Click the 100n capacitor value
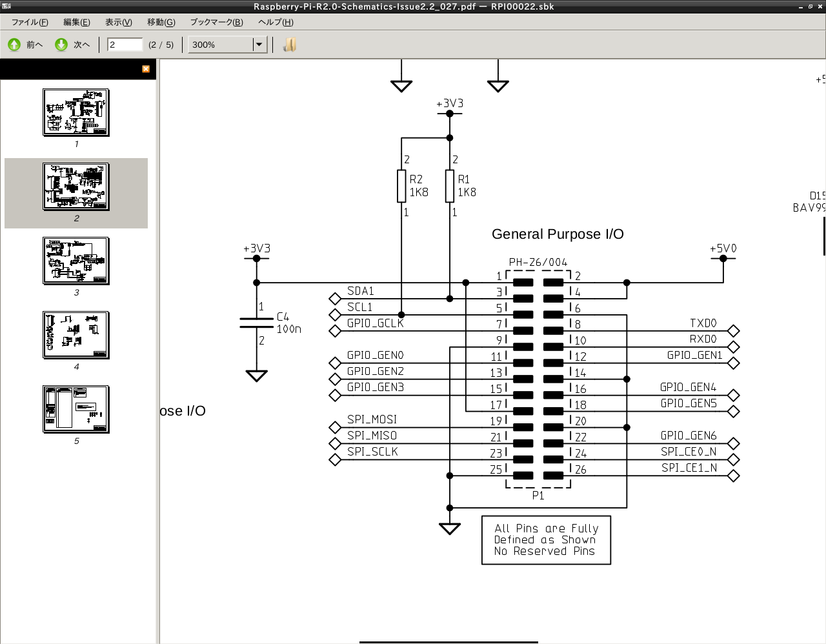This screenshot has width=826, height=644. 288,329
